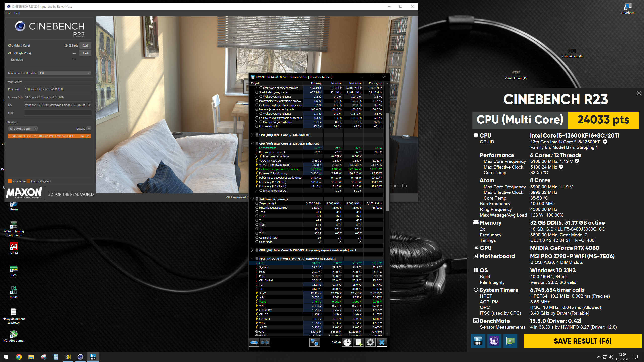This screenshot has width=644, height=362.
Task: Open Cinebench File menu
Action: coord(9,13)
